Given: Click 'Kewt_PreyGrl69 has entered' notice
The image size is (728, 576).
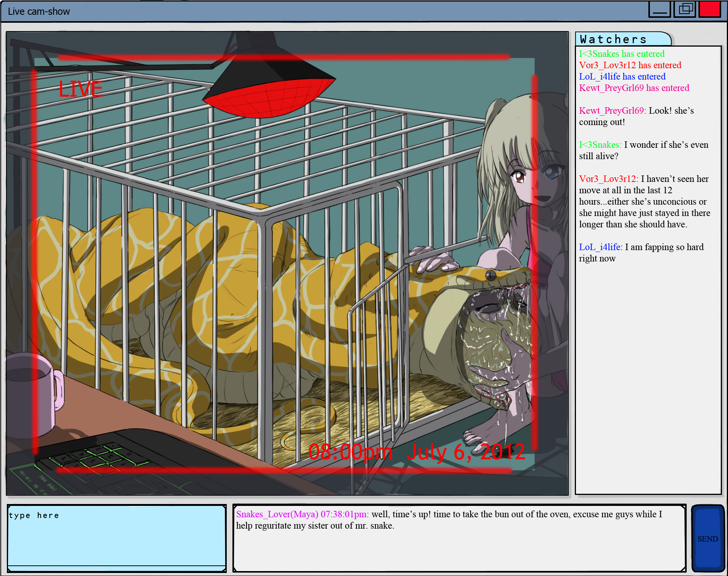Looking at the screenshot, I should [x=634, y=88].
